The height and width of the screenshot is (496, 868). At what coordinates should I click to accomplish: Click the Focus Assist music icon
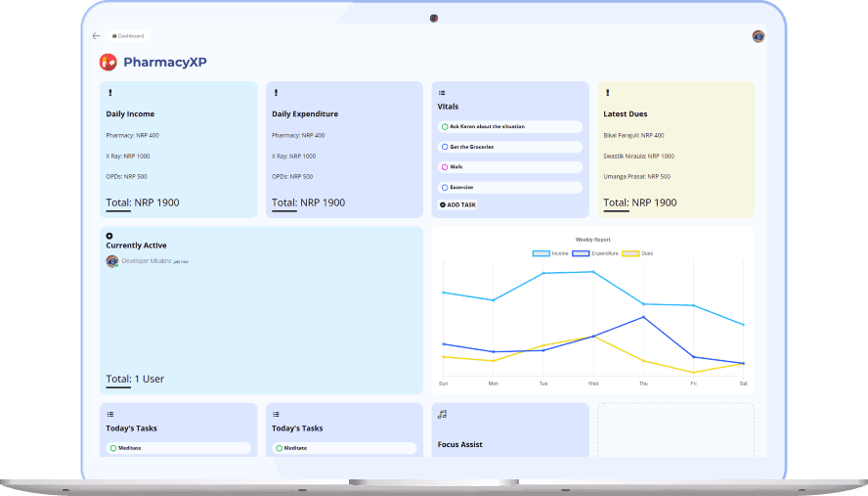[442, 415]
